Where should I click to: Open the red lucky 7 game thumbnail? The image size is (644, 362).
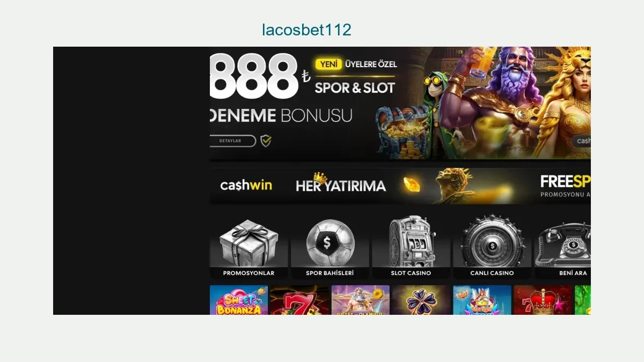coord(299,300)
